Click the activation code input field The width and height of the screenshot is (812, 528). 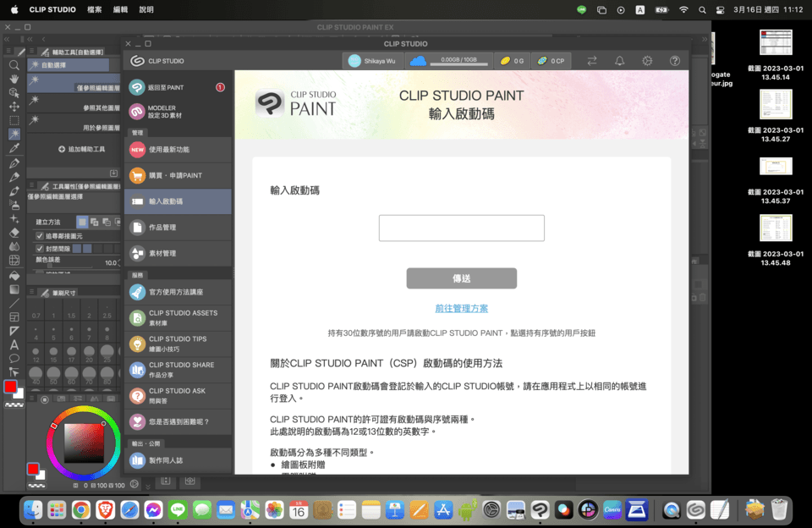(462, 228)
